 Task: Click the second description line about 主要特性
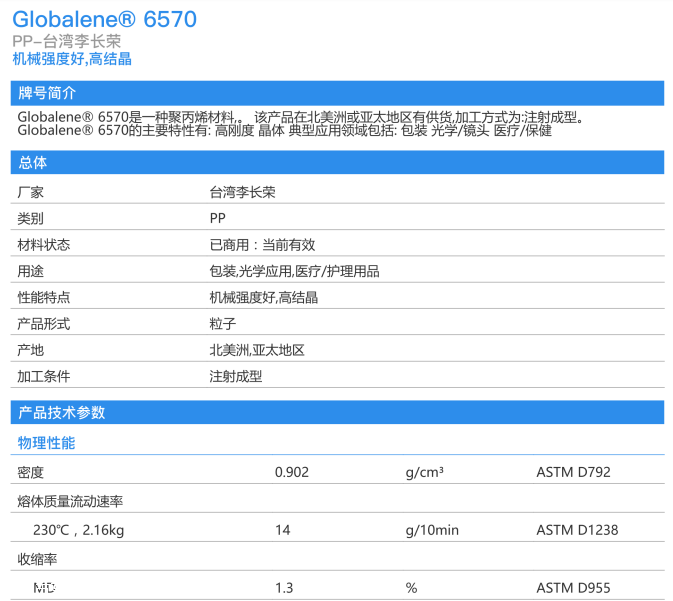(x=285, y=130)
